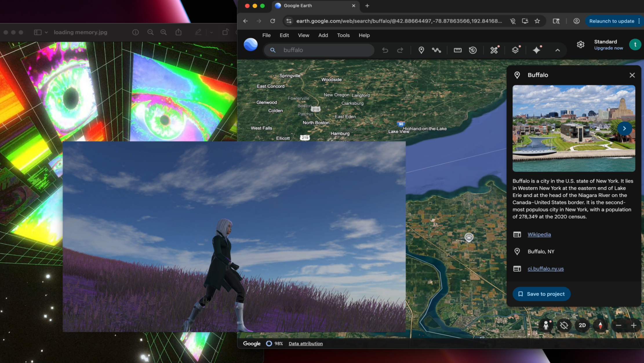Open the design tools pencil-ruler icon
This screenshot has height=363, width=644.
494,50
